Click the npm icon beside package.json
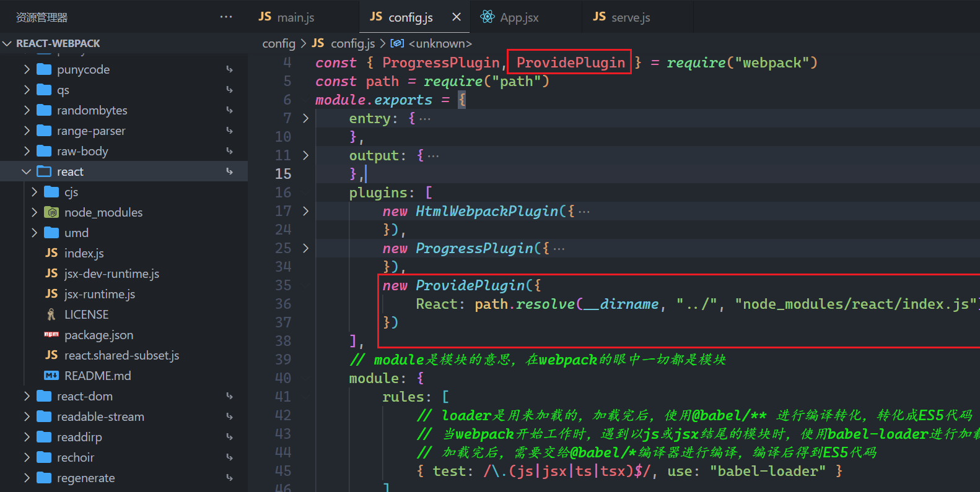The width and height of the screenshot is (980, 492). pyautogui.click(x=51, y=335)
